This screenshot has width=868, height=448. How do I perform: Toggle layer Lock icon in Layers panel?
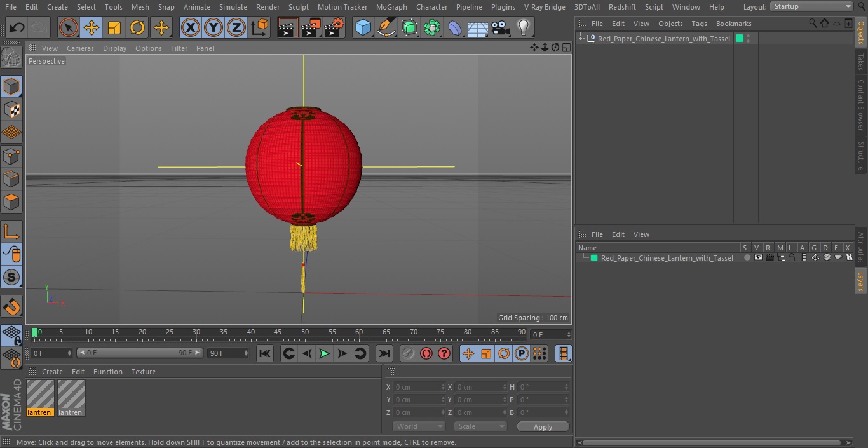pyautogui.click(x=792, y=257)
